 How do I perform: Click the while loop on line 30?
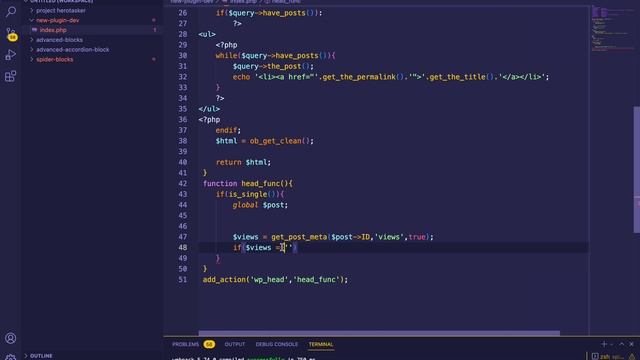tap(276, 56)
